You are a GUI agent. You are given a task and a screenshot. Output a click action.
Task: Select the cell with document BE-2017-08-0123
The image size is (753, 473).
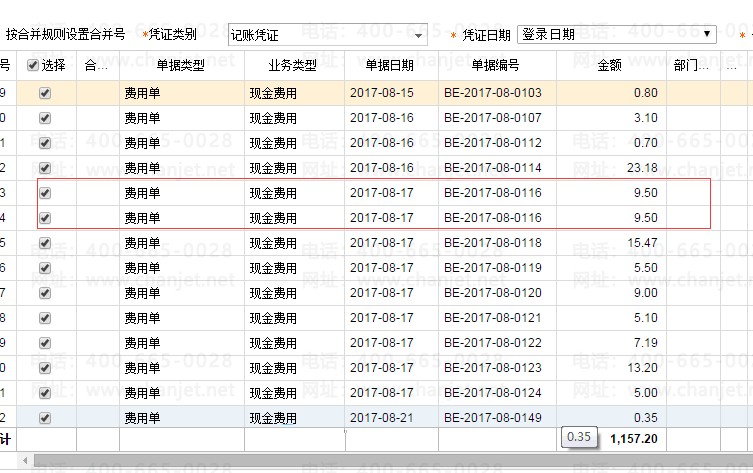tap(493, 368)
